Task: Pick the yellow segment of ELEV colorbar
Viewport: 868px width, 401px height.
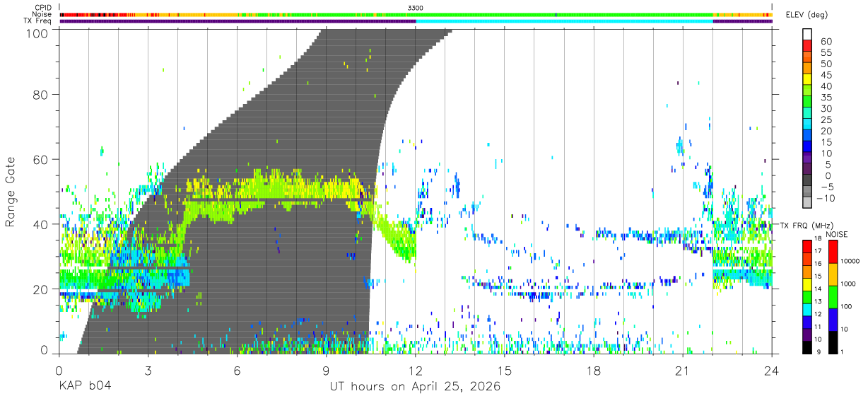Action: point(807,79)
